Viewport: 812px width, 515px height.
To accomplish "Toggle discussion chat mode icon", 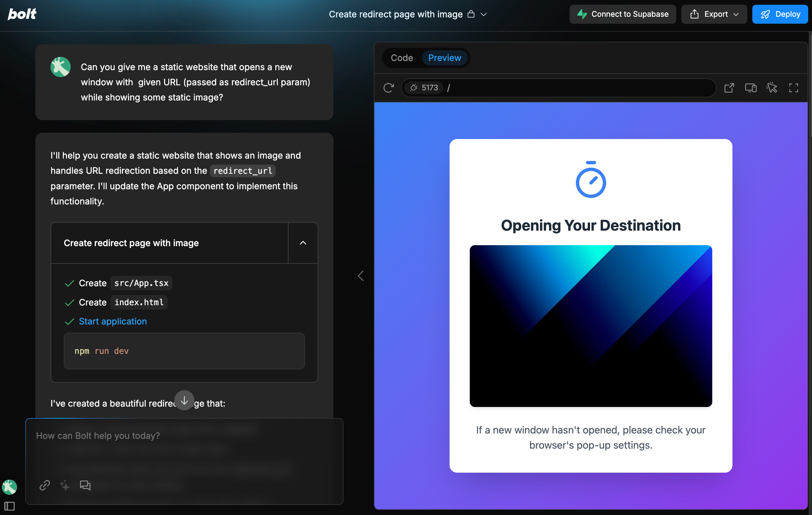I will [x=85, y=485].
